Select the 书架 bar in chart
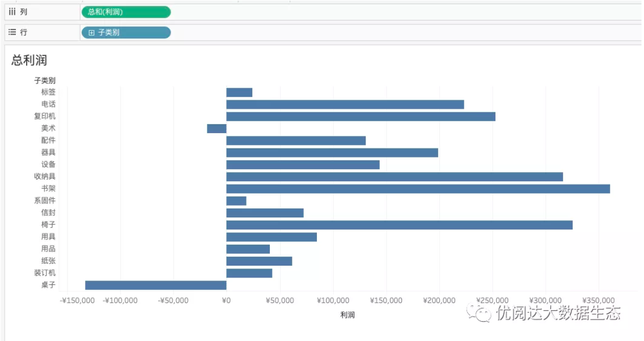644x341 pixels. pyautogui.click(x=418, y=189)
